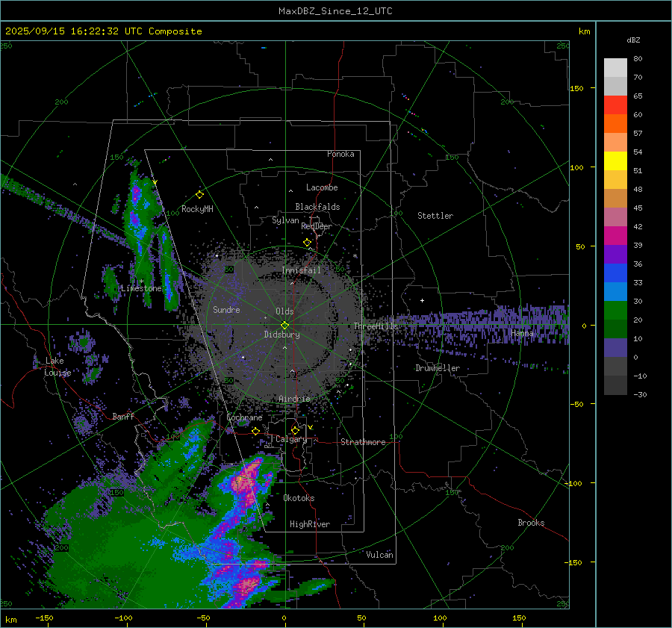
Task: Click the Banff label on the map
Action: coord(123,416)
